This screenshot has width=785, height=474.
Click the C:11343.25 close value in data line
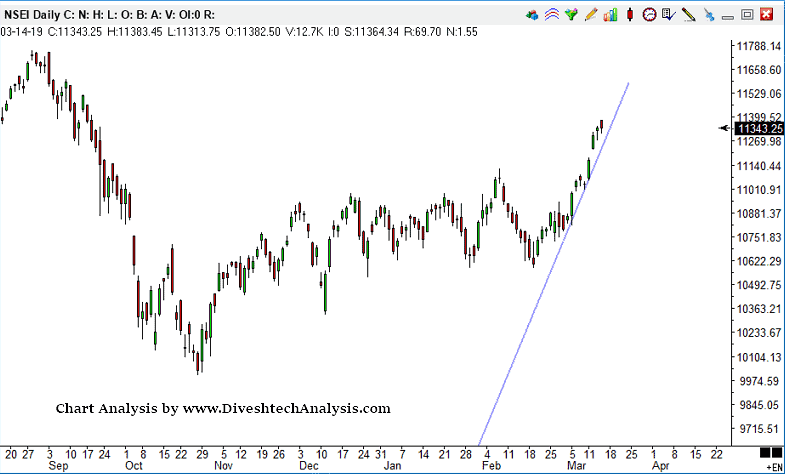click(75, 32)
